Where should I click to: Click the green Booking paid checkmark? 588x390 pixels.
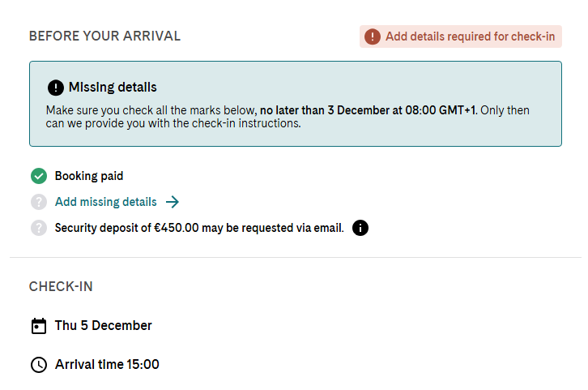pos(39,176)
